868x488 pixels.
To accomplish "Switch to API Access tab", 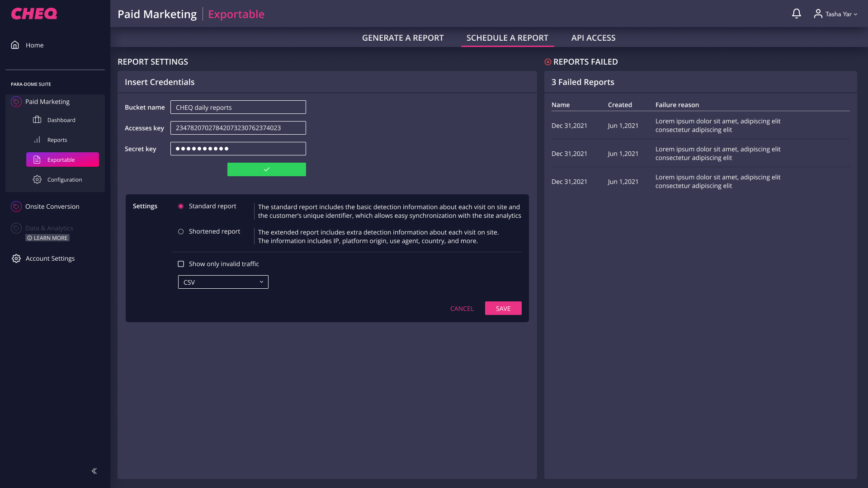I will pyautogui.click(x=593, y=38).
